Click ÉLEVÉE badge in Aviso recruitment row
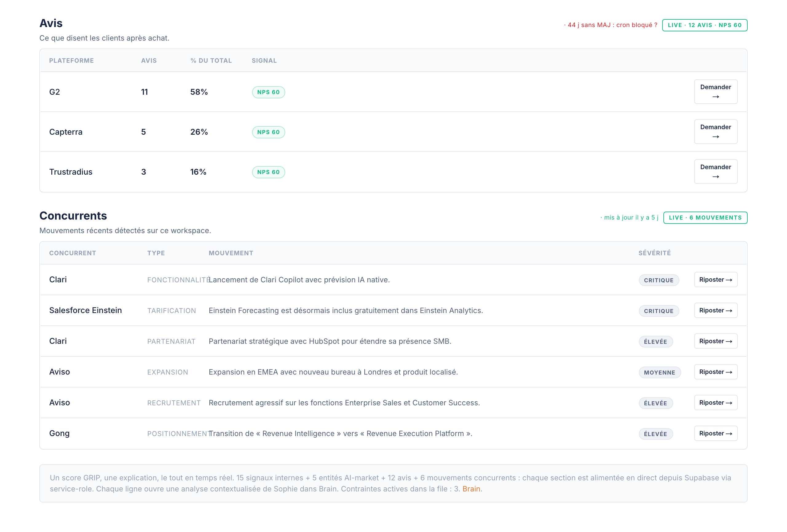Image resolution: width=787 pixels, height=532 pixels. click(656, 403)
